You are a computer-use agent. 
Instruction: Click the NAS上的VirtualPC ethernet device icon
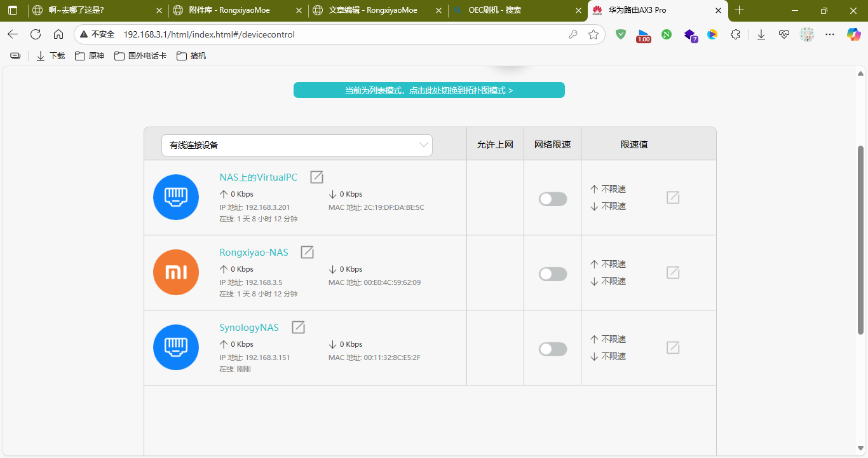point(176,197)
